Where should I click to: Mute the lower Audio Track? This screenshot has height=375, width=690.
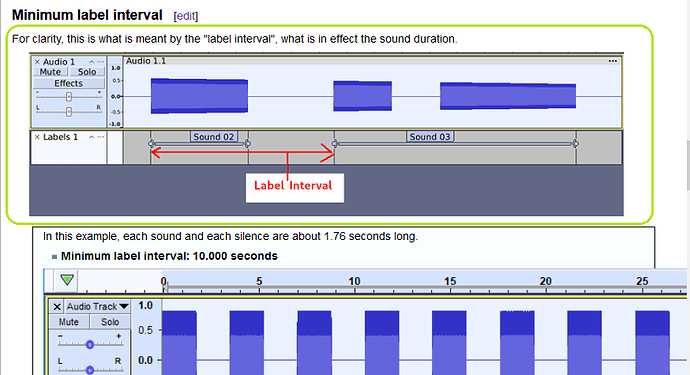(69, 322)
